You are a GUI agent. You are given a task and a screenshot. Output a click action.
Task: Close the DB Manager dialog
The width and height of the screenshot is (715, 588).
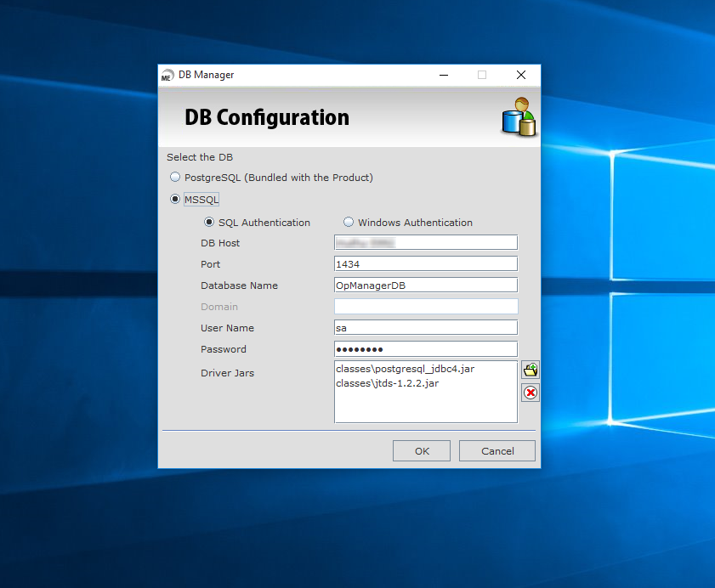521,76
